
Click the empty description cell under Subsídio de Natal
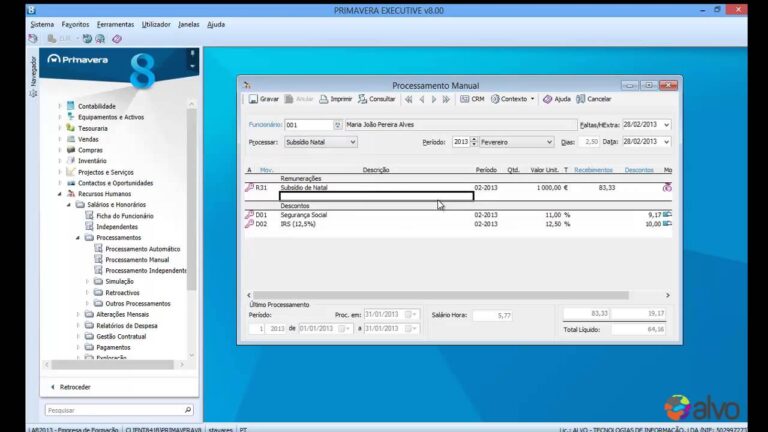[376, 196]
